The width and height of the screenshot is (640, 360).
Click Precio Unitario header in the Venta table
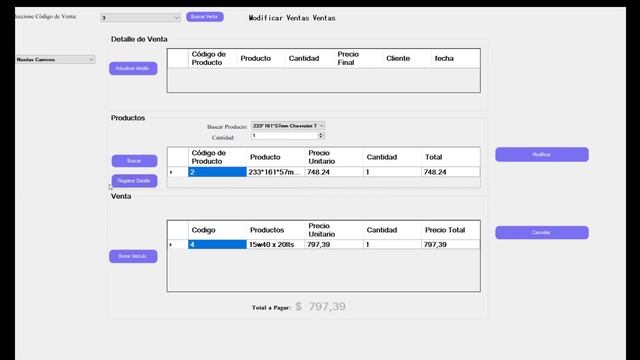(334, 230)
